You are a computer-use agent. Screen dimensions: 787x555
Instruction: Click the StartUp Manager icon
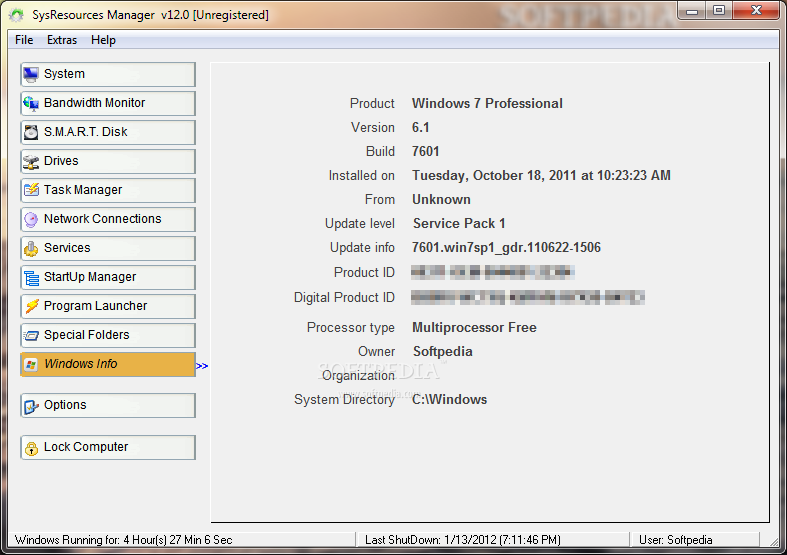31,278
